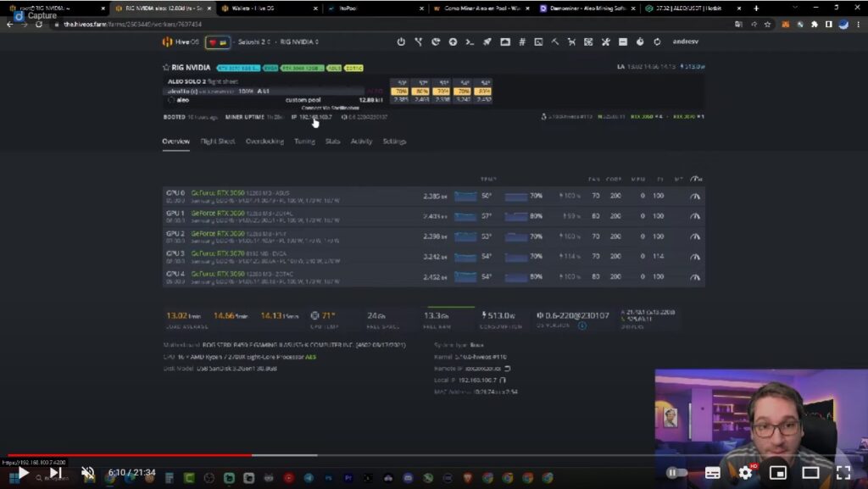Image resolution: width=868 pixels, height=489 pixels.
Task: Click the speedometer icon for GPU 3
Action: 695,257
